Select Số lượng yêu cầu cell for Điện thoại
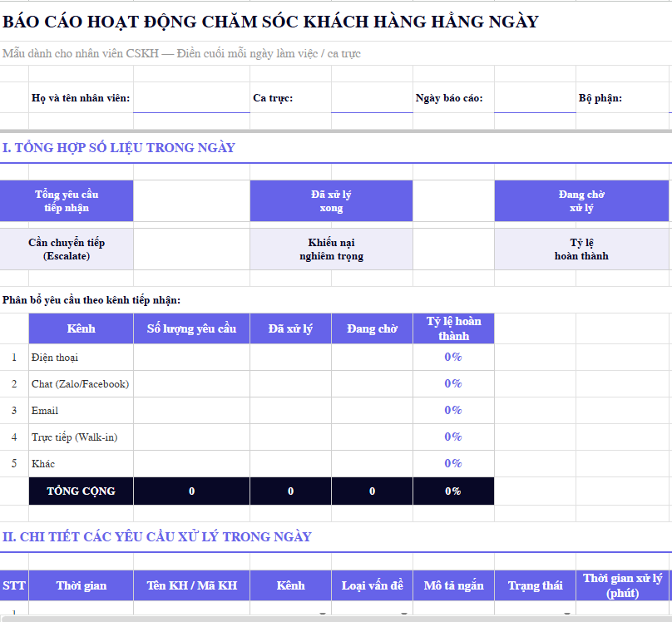Viewport: 672px width, 622px height. (x=191, y=358)
